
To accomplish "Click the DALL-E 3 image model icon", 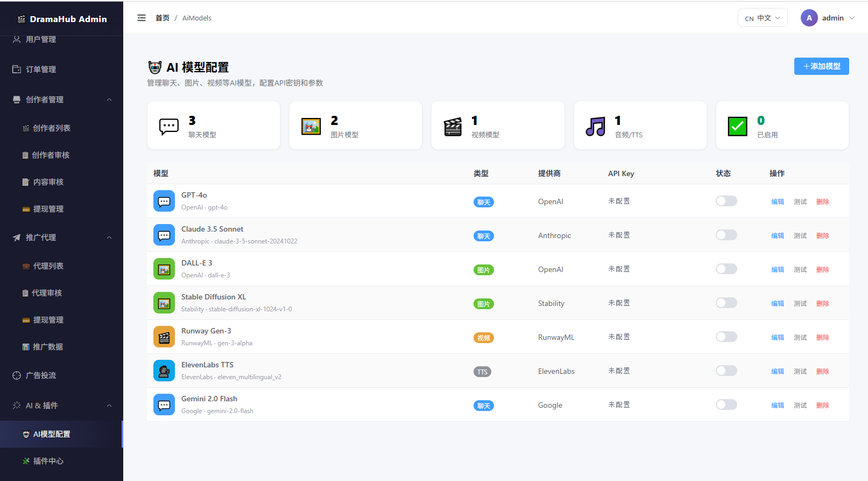I will 164,269.
